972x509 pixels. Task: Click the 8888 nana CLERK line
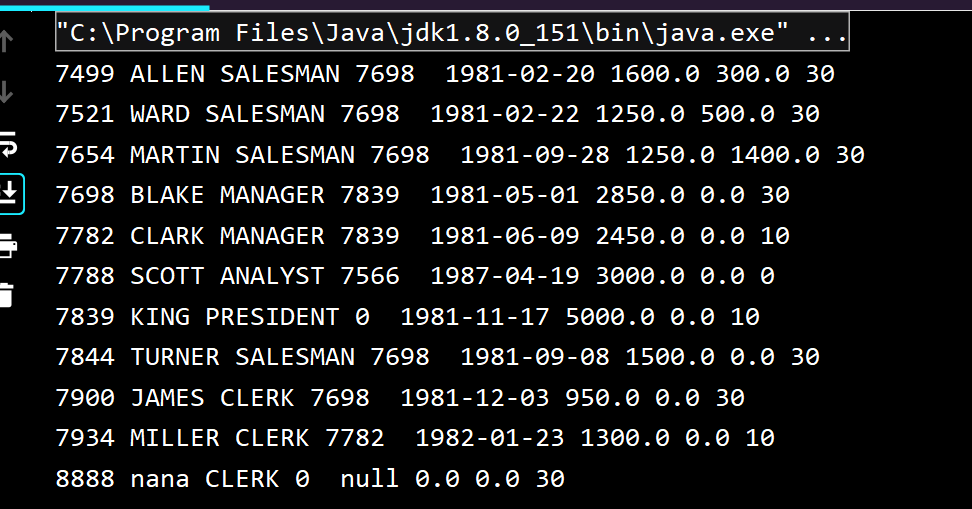click(310, 479)
